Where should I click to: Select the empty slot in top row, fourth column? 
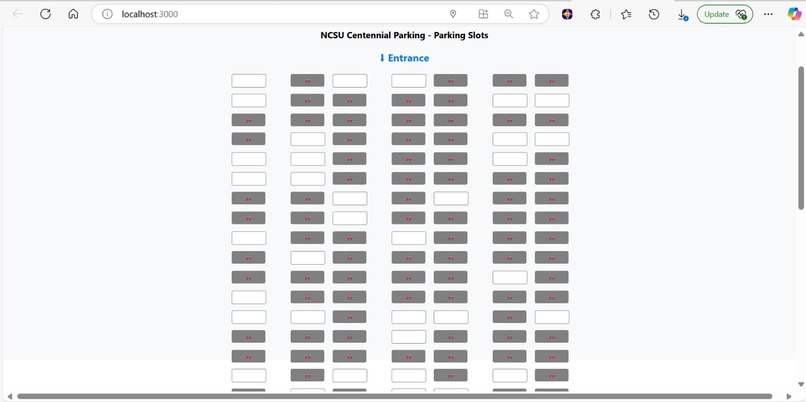(409, 81)
